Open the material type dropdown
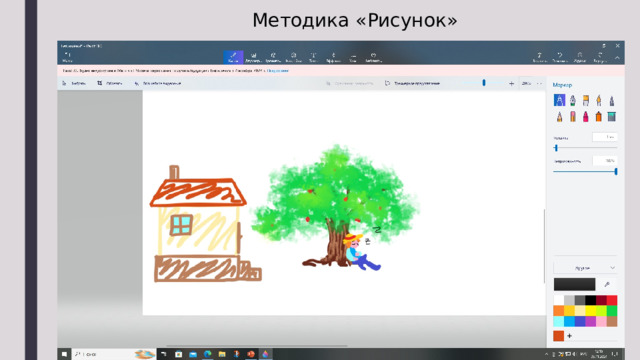Viewport: 640px width, 360px height. point(585,268)
